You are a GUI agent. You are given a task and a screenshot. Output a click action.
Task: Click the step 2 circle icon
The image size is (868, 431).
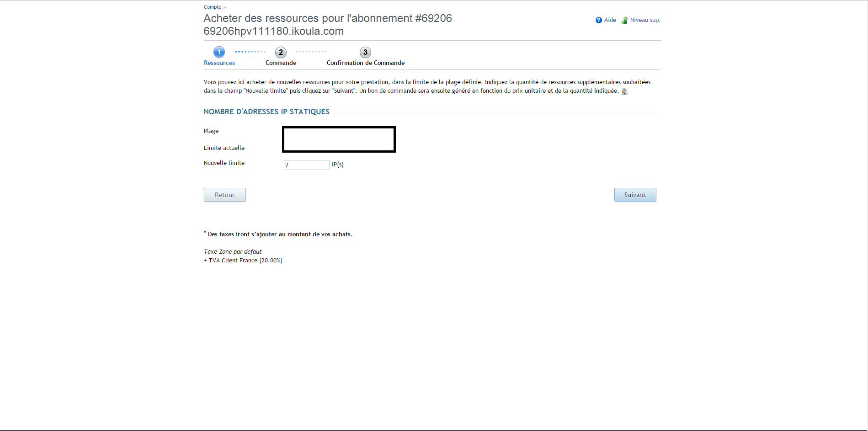click(281, 52)
